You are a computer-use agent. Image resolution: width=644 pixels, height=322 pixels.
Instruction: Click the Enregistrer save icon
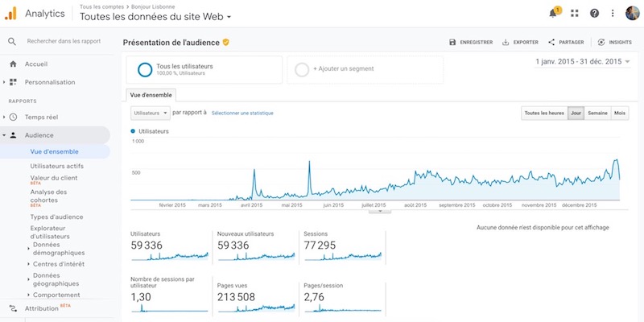pyautogui.click(x=452, y=43)
